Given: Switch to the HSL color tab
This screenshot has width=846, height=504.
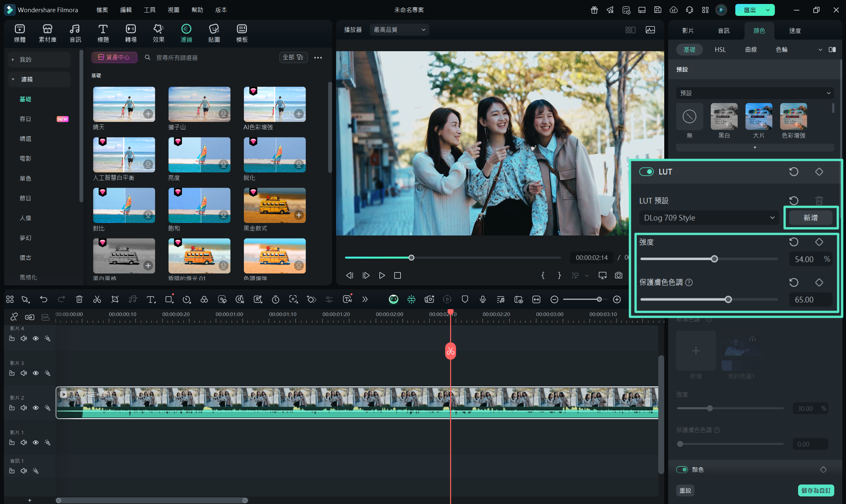Looking at the screenshot, I should coord(720,50).
